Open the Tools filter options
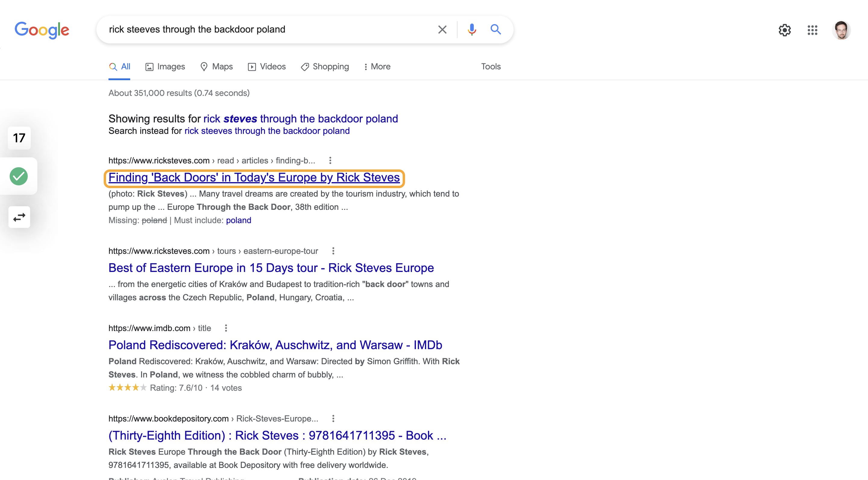This screenshot has width=868, height=480. pos(491,67)
